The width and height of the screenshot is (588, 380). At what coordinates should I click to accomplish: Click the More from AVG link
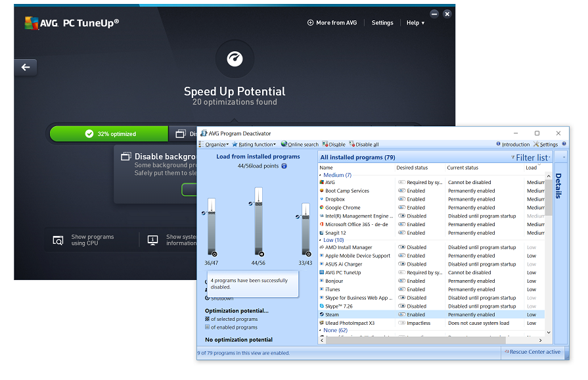(x=332, y=23)
